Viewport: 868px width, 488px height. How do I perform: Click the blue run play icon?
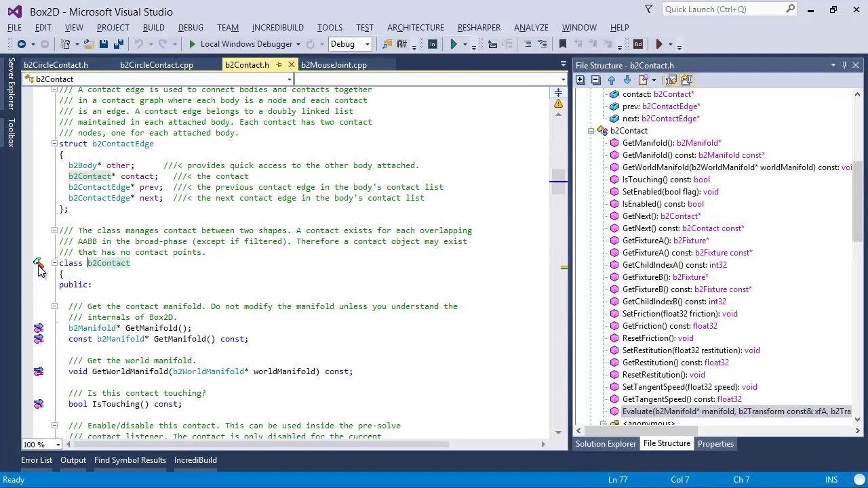(x=454, y=44)
